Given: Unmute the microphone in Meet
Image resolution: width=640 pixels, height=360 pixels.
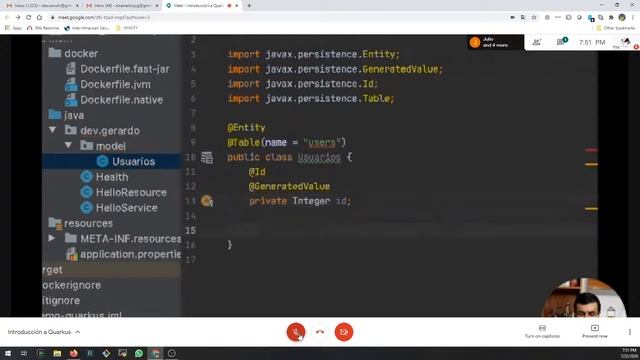Looking at the screenshot, I should click(x=296, y=332).
